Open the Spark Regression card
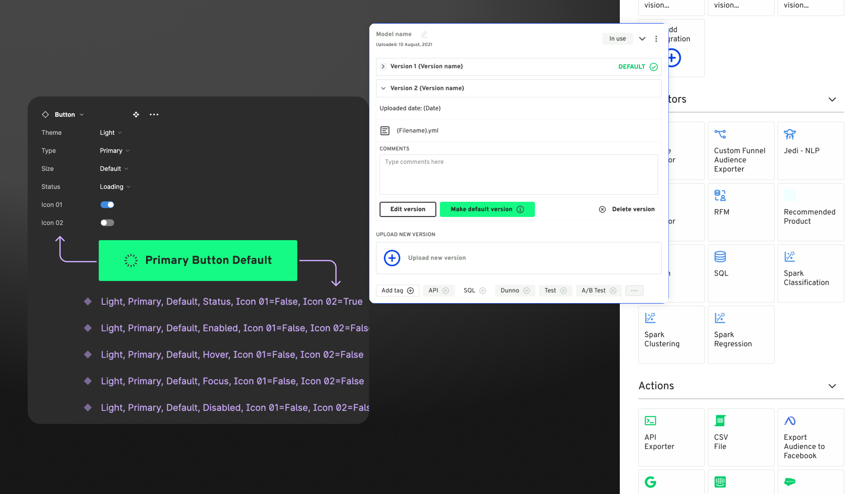 741,335
